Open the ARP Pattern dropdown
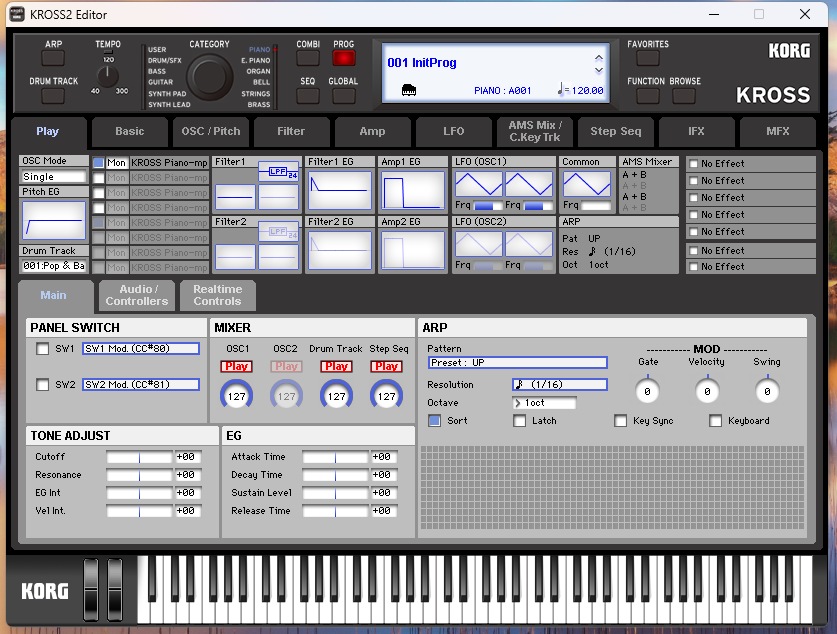This screenshot has width=837, height=634. click(x=517, y=363)
